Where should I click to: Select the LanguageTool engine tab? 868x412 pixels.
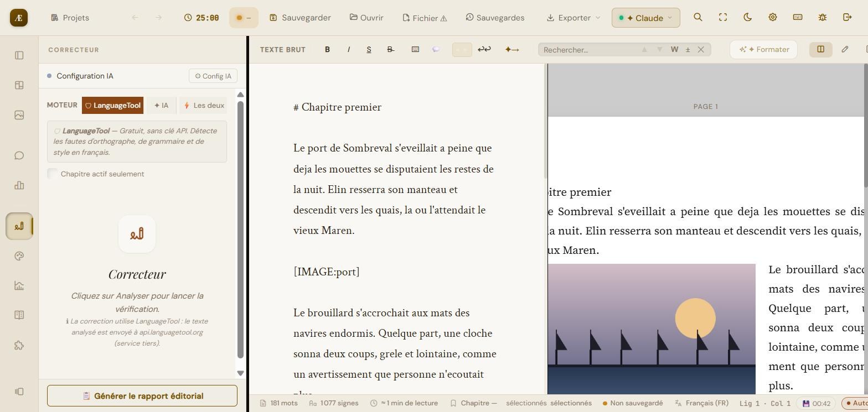coord(112,105)
